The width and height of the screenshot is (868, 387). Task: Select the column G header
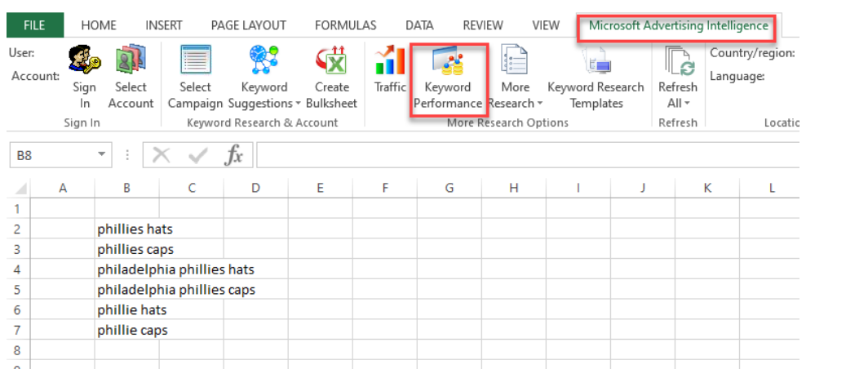click(x=449, y=189)
